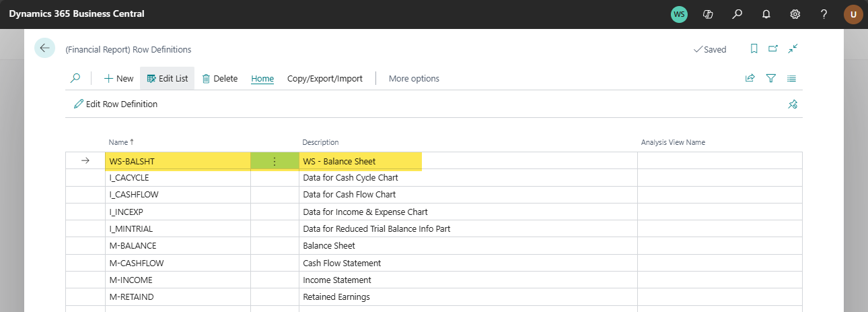868x312 pixels.
Task: Click the Dynamics 365 Business Central title
Action: click(x=77, y=14)
